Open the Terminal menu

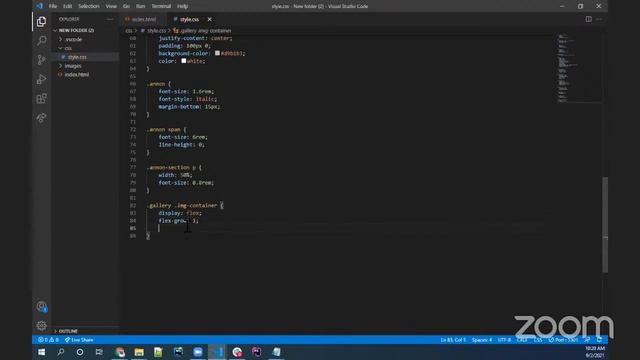coord(161,6)
